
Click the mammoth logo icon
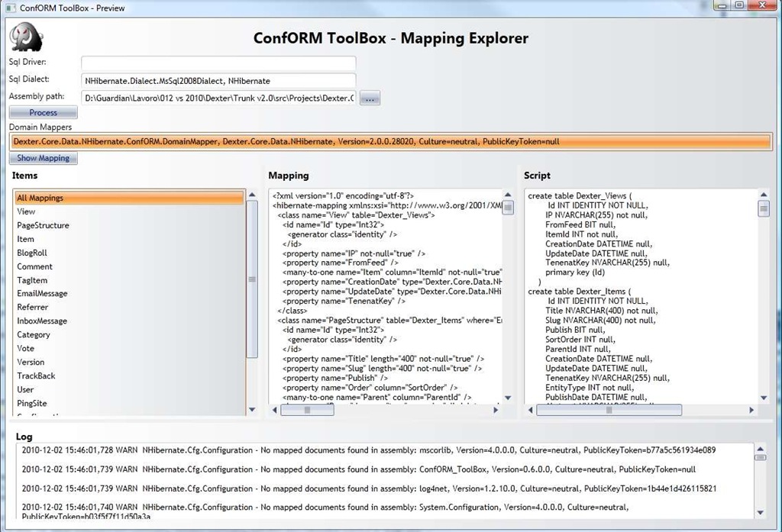(x=27, y=37)
